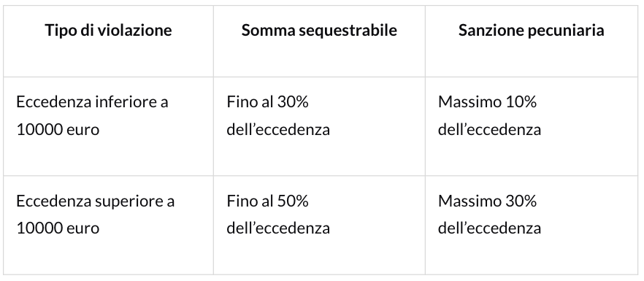644x281 pixels.
Task: Click the '30%' text in Somma sequestrabile column
Action: tap(293, 102)
